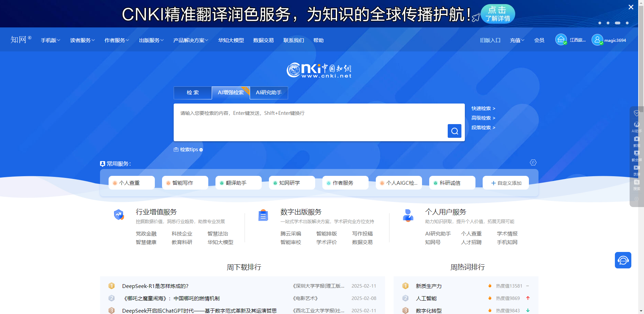This screenshot has height=314, width=644.
Task: Open 腾云采编 under 数字出版服务
Action: (291, 233)
